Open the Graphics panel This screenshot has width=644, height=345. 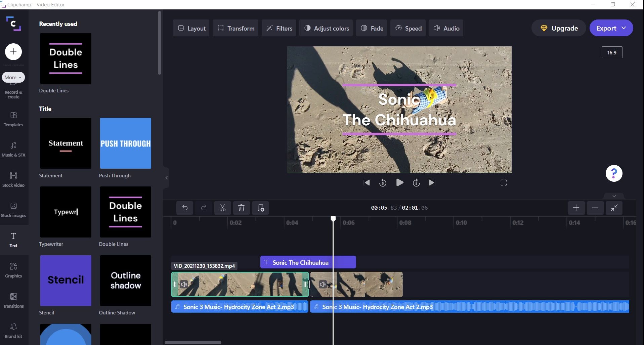click(x=13, y=270)
